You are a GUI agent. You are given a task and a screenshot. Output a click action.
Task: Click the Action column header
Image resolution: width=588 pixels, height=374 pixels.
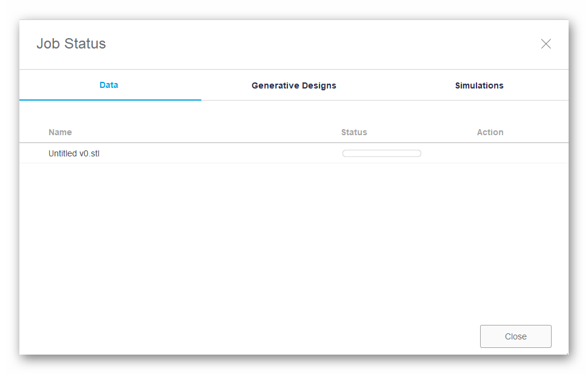[490, 132]
